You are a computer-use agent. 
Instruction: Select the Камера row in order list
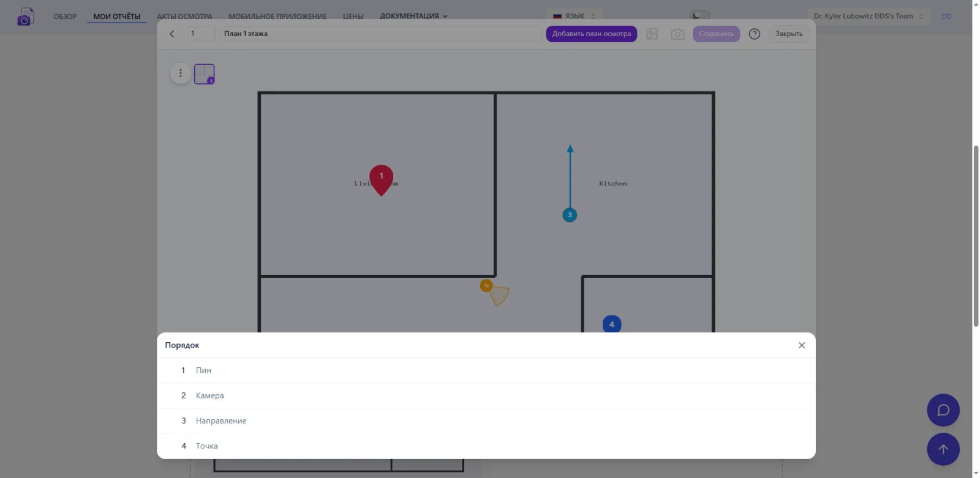[x=486, y=395]
